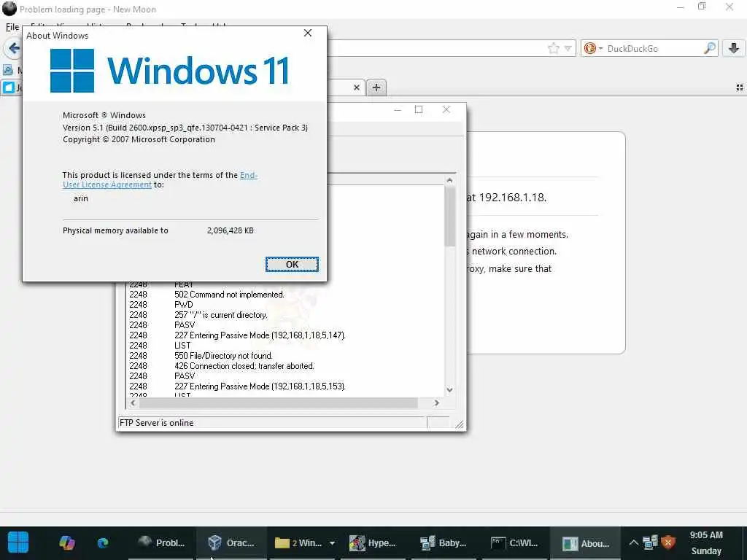This screenshot has width=747, height=560.
Task: Click the 'FTP Server is online' status bar
Action: pyautogui.click(x=271, y=423)
